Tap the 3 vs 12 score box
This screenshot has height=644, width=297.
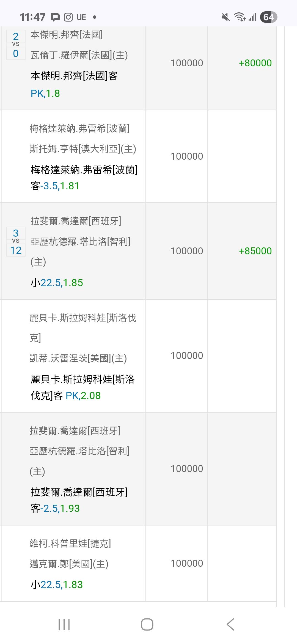tap(16, 242)
